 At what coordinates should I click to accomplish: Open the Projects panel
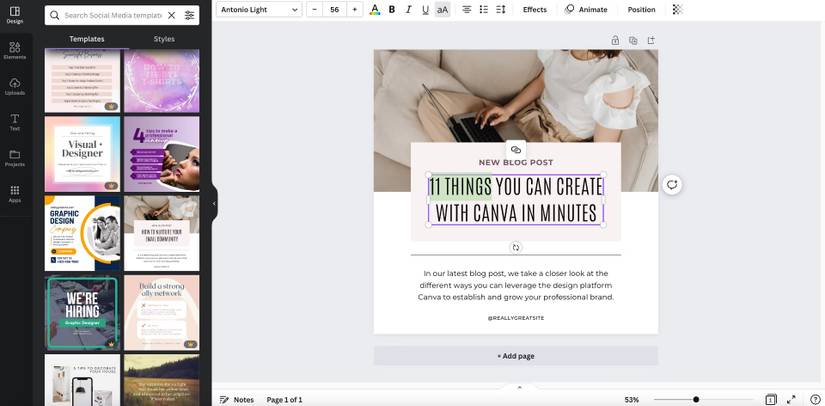click(x=15, y=158)
